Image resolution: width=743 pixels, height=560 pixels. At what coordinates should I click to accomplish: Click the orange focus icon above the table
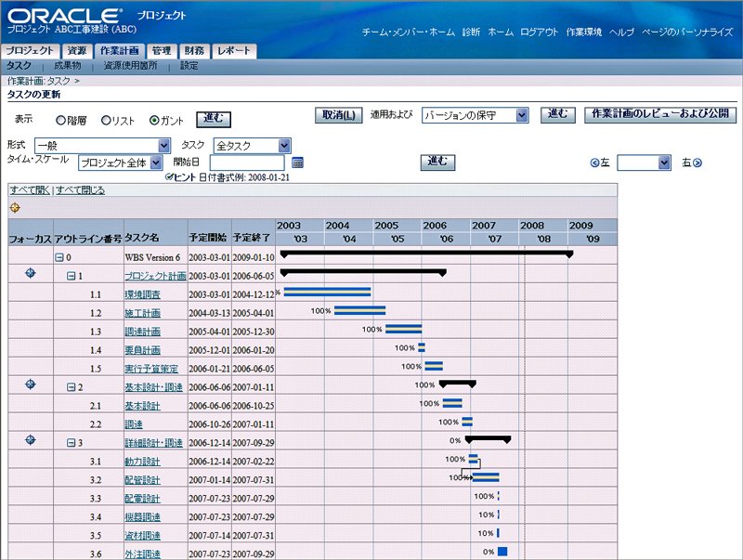(x=15, y=207)
